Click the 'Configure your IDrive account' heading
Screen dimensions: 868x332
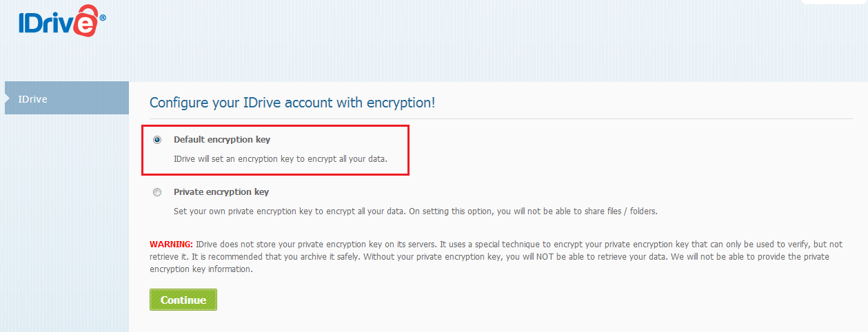pyautogui.click(x=292, y=103)
